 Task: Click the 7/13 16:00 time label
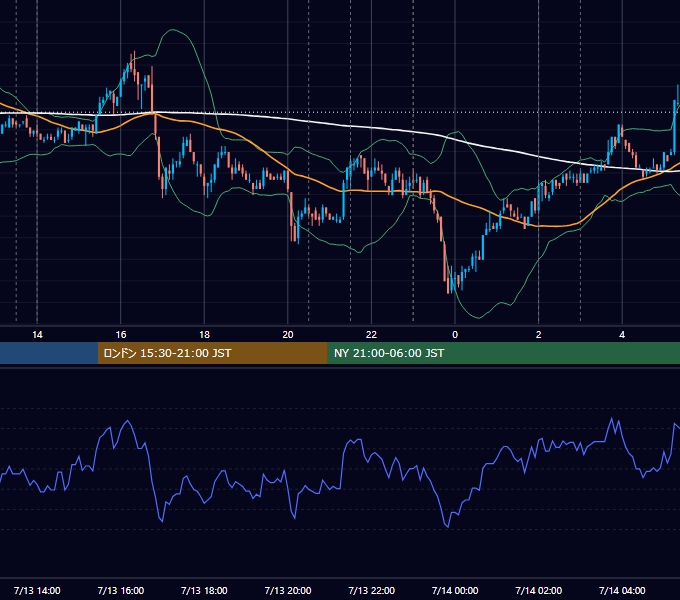[x=121, y=590]
